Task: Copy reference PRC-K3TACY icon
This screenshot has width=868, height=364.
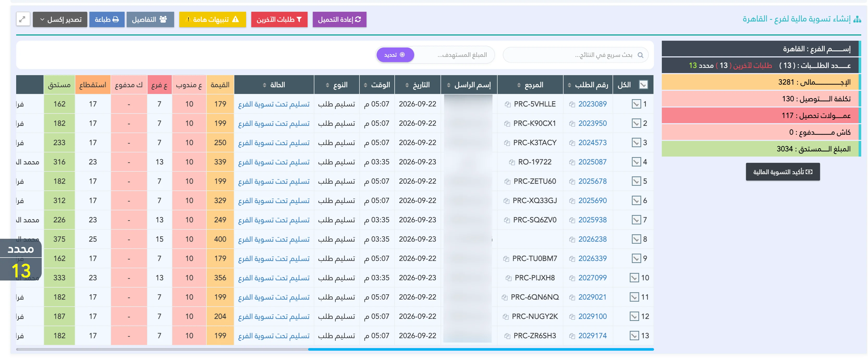Action: 507,143
